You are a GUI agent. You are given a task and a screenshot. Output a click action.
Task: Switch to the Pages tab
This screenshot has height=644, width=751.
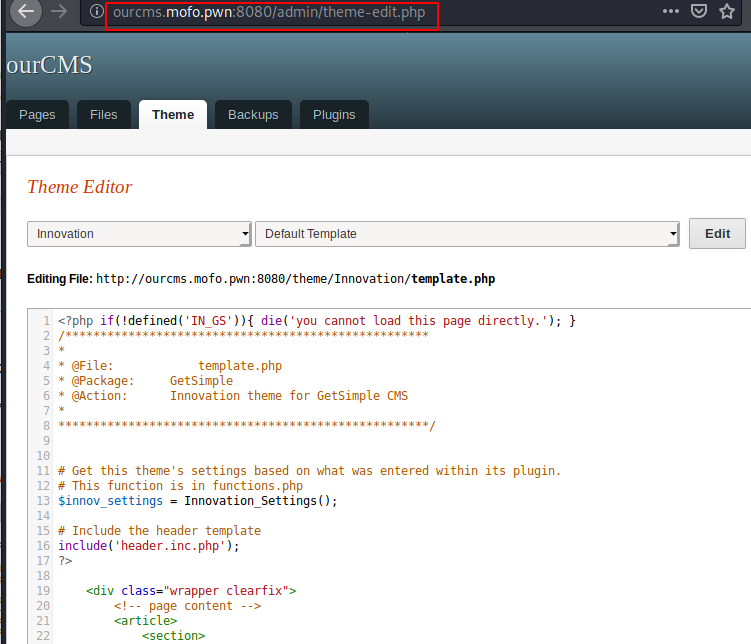point(37,114)
